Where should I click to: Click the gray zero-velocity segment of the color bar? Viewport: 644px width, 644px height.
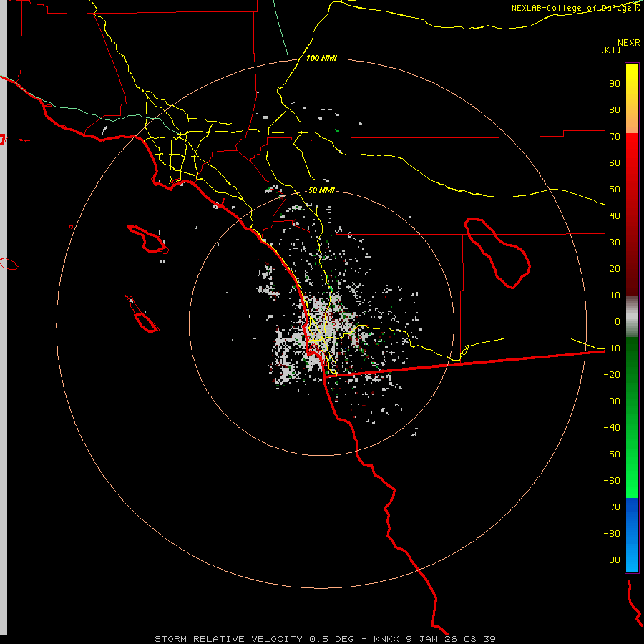[x=632, y=317]
